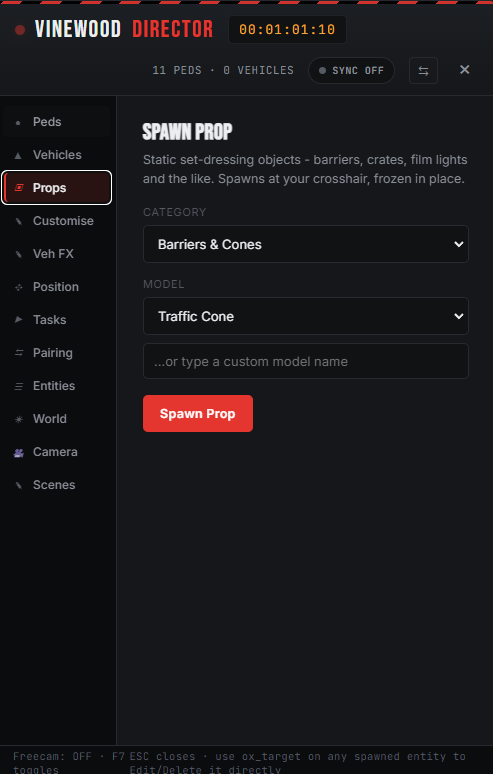This screenshot has width=493, height=774.
Task: Expand the Category dropdown Barriers & Cones
Action: click(305, 244)
